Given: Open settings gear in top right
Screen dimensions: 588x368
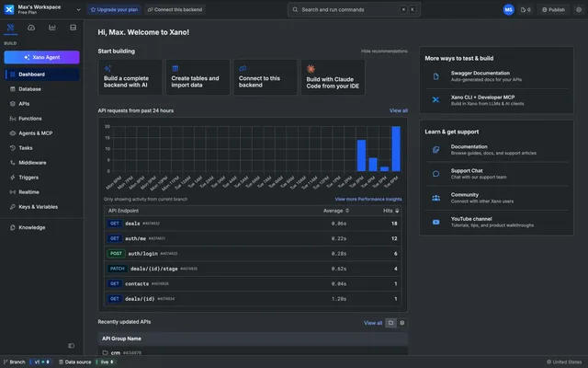Looking at the screenshot, I should point(579,10).
